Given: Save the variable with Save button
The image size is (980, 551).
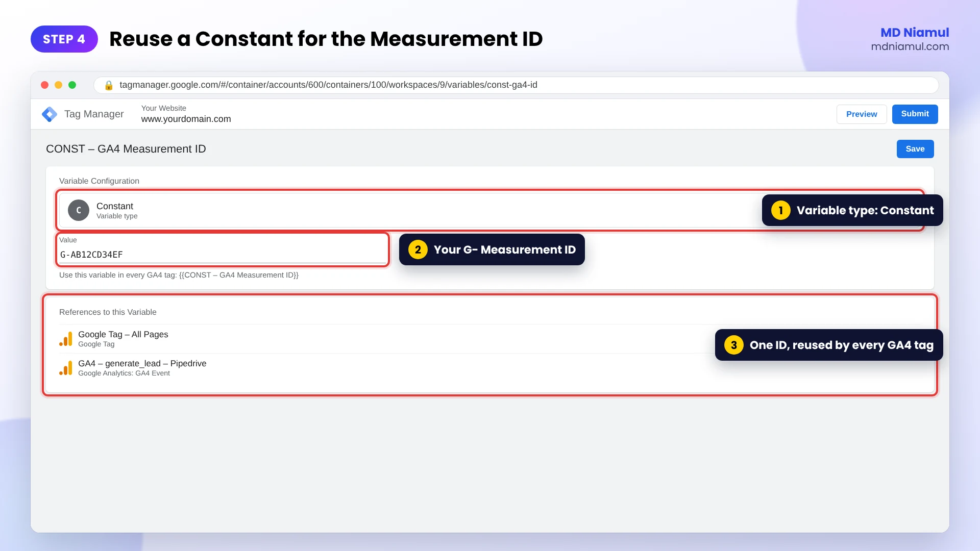Looking at the screenshot, I should 915,149.
